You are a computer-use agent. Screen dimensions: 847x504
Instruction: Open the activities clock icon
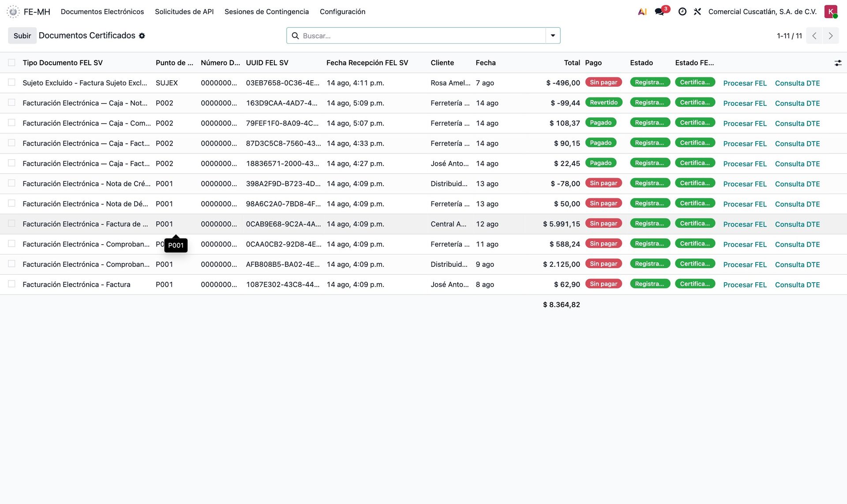point(682,11)
